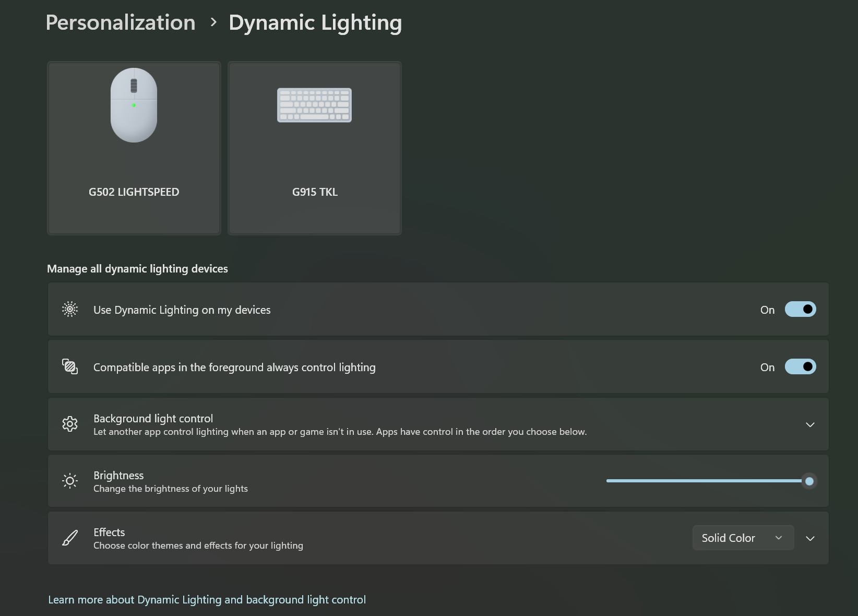Click the Effects settings row
This screenshot has width=858, height=616.
[365, 538]
